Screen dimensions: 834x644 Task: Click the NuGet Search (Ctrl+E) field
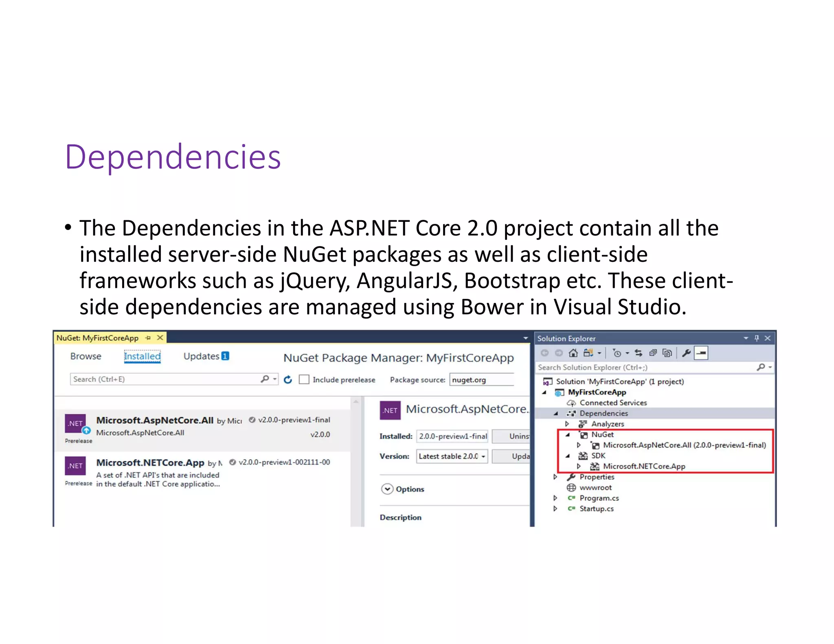(165, 379)
